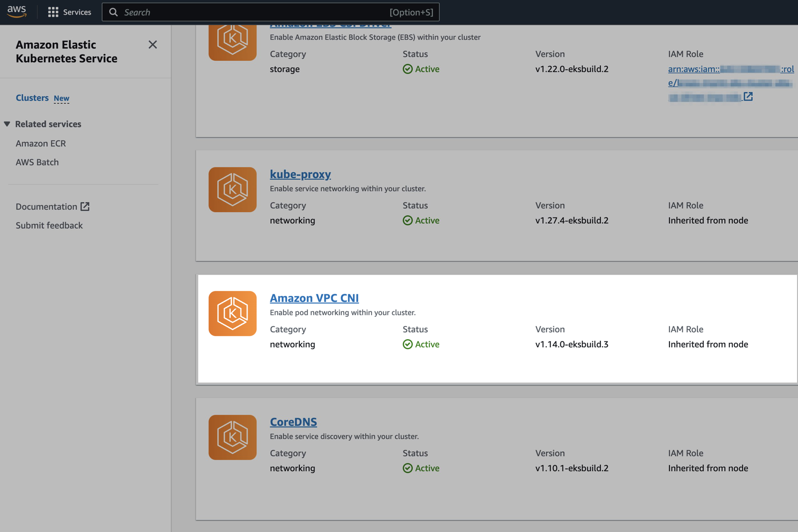This screenshot has height=532, width=798.
Task: Click the external-link icon beside Documentation
Action: point(85,206)
